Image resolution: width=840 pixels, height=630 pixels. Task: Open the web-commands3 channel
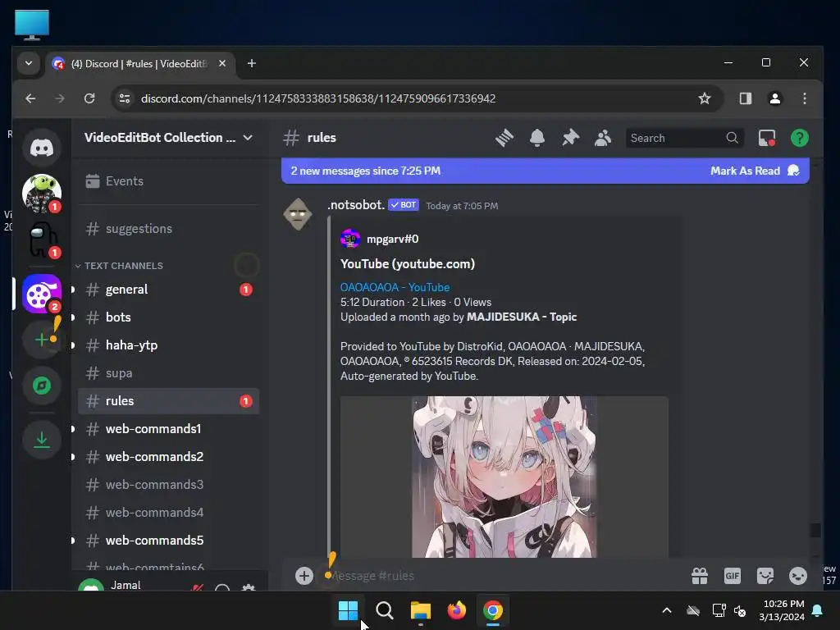[x=169, y=484]
